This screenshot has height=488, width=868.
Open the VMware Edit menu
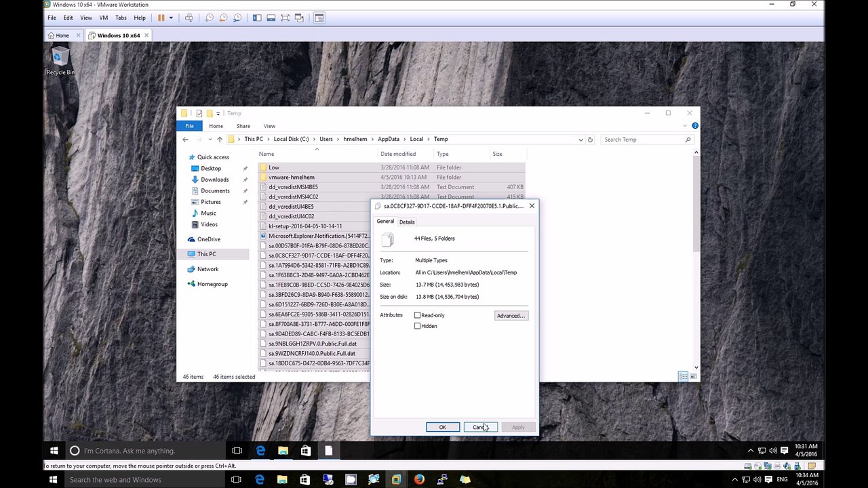(68, 18)
